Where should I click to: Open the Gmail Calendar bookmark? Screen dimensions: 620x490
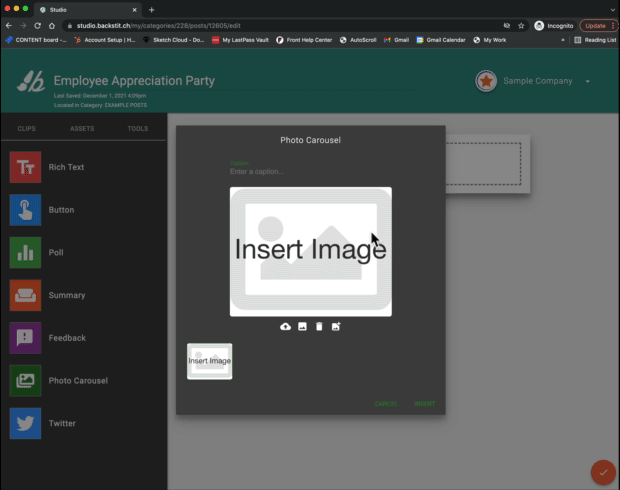click(x=441, y=40)
